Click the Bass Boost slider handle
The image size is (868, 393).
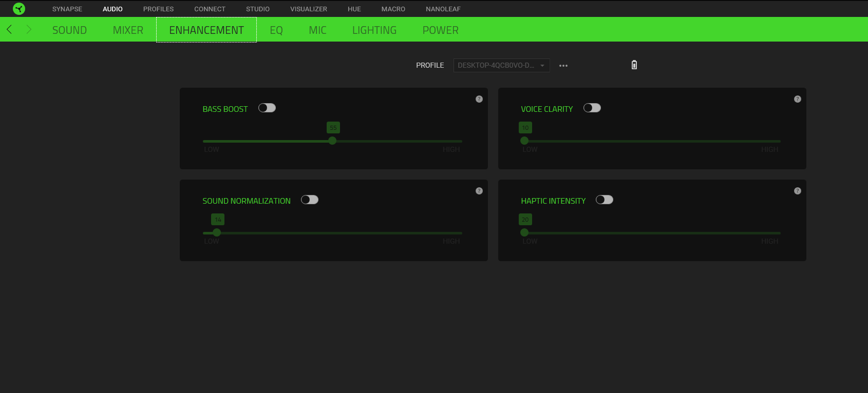click(x=332, y=141)
